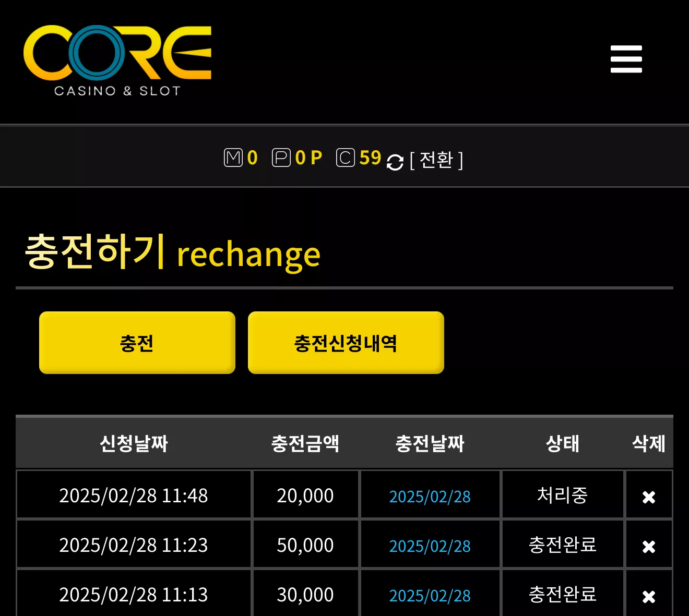Click the 충전금액 column header
The width and height of the screenshot is (689, 616).
click(x=305, y=444)
